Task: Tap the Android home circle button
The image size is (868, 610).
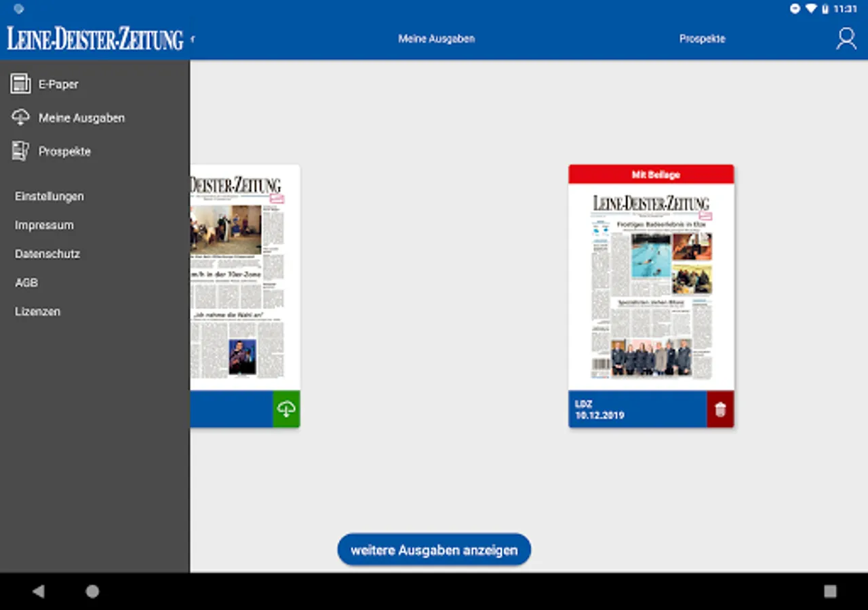Action: (x=92, y=591)
